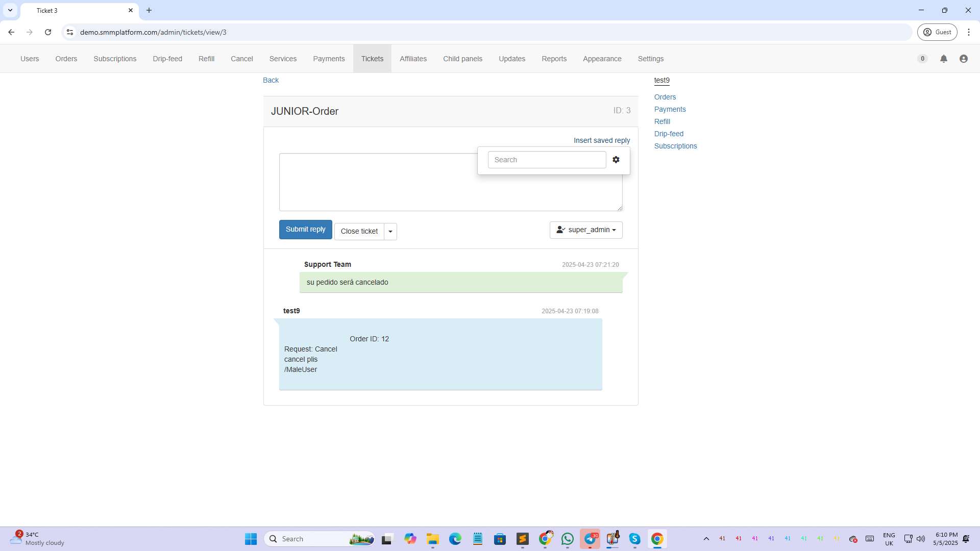Screen dimensions: 980x551
Task: Go to the Services menu item
Action: point(283,59)
